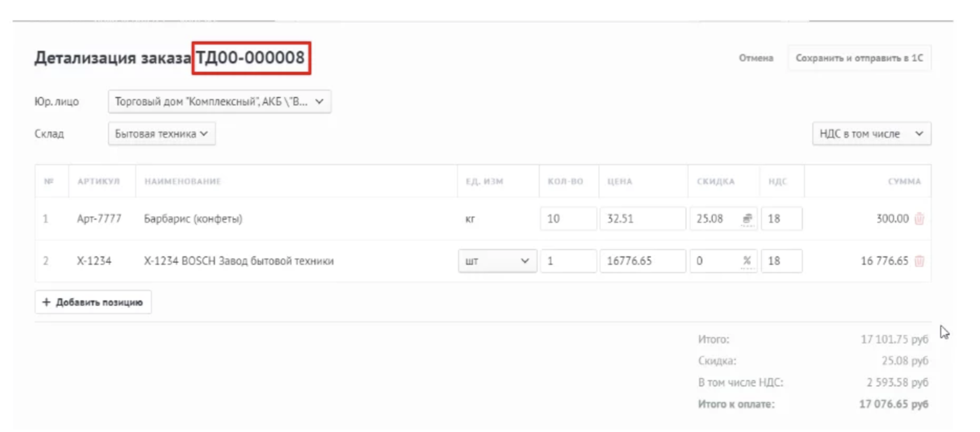Click the price field showing 32.51
Screen dimensions: 980x432
(x=642, y=219)
